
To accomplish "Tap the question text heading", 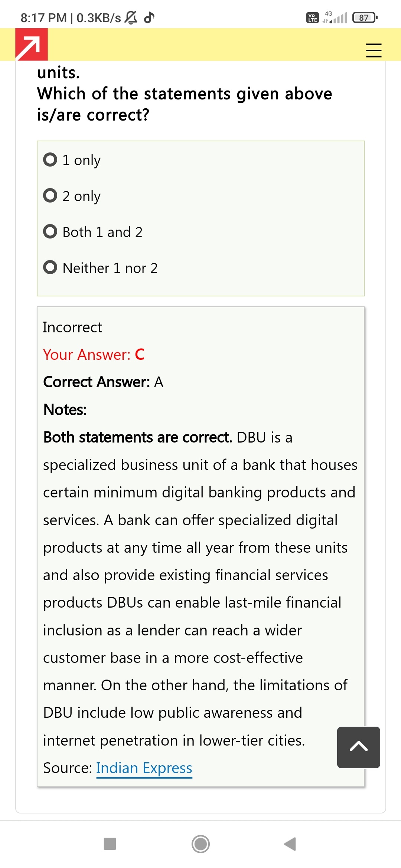I will [185, 104].
